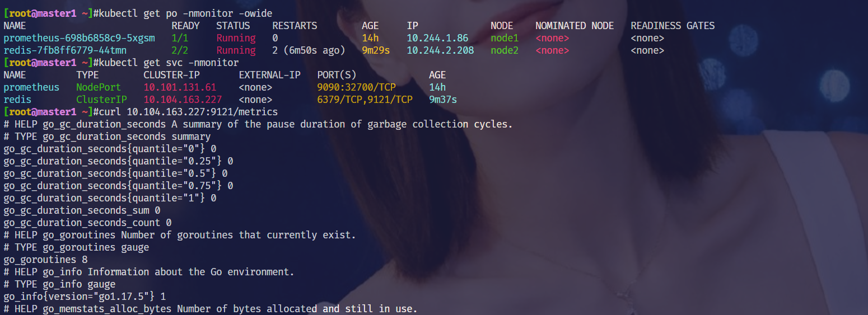Click the READY value 1/1
The width and height of the screenshot is (868, 315).
(x=180, y=38)
